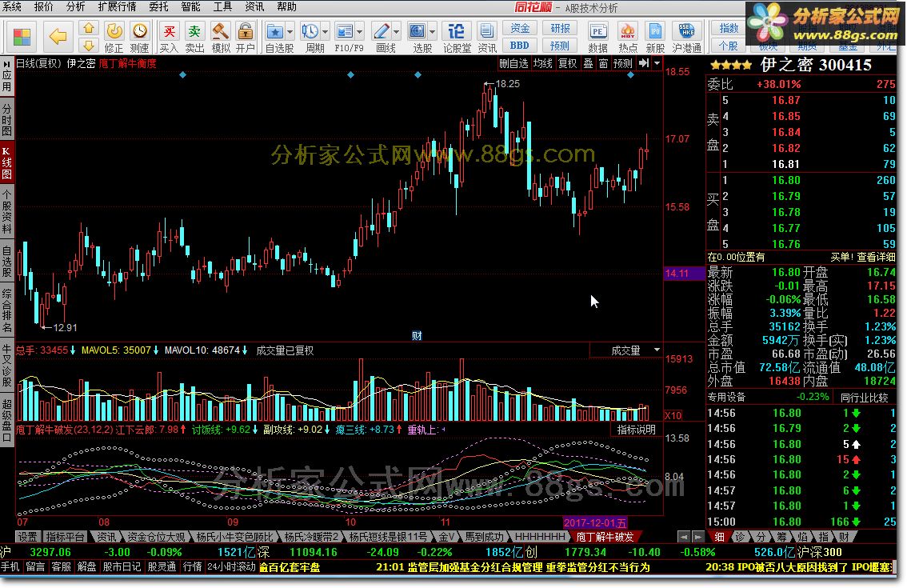The width and height of the screenshot is (907, 588).
Task: Open the 新股 IPO icon
Action: [655, 31]
